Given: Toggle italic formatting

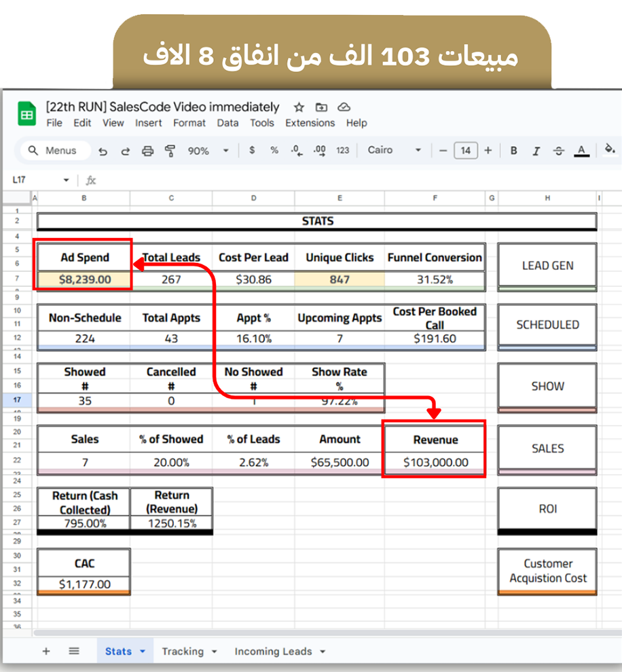Looking at the screenshot, I should 536,151.
